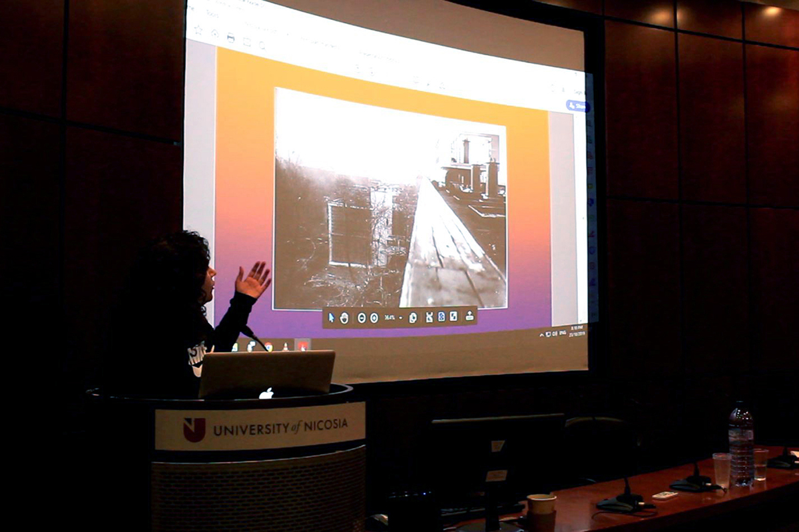Zoom out with the minus button
The width and height of the screenshot is (799, 532).
pos(362,318)
